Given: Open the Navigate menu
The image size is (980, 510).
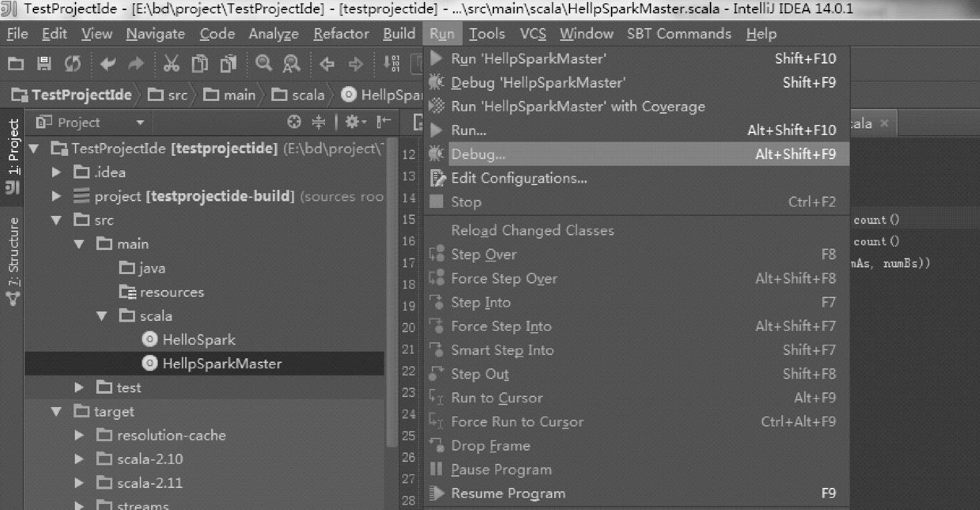Looking at the screenshot, I should point(155,34).
